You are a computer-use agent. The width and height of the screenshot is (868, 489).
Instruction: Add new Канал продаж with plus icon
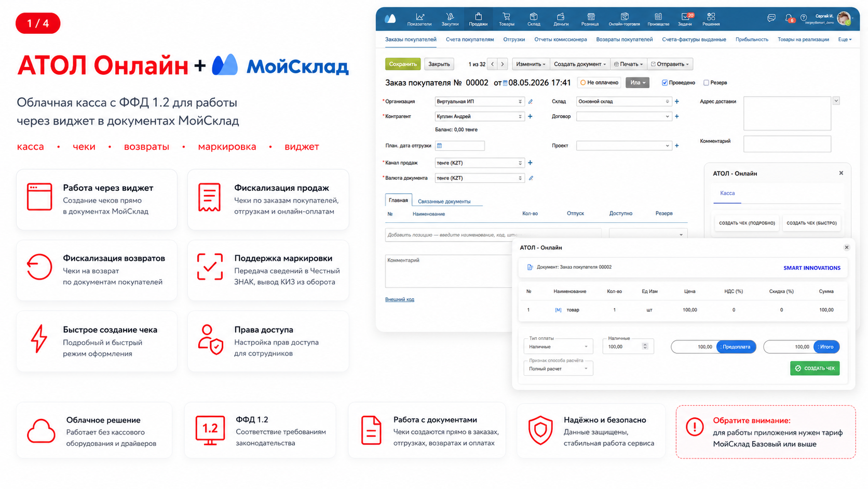coord(530,163)
